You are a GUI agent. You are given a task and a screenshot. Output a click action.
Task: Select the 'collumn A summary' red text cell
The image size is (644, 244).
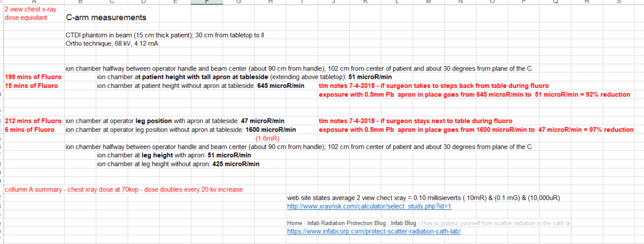tap(124, 189)
